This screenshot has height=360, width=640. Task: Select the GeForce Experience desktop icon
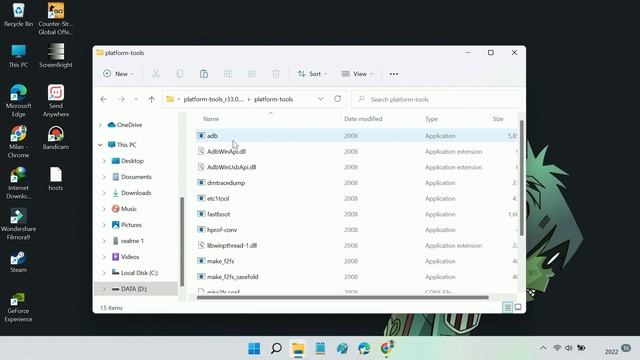18,307
